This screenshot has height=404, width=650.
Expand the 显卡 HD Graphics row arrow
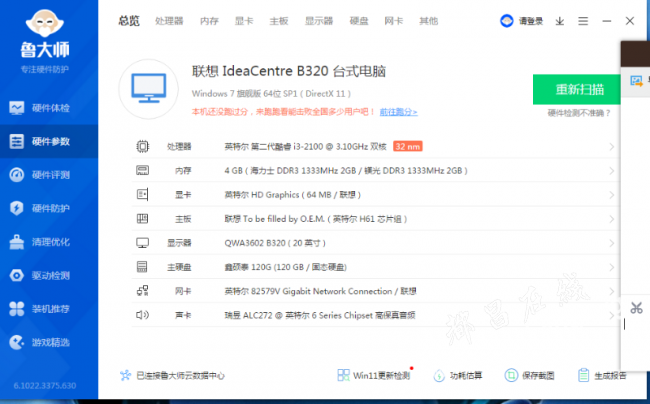[x=611, y=195]
